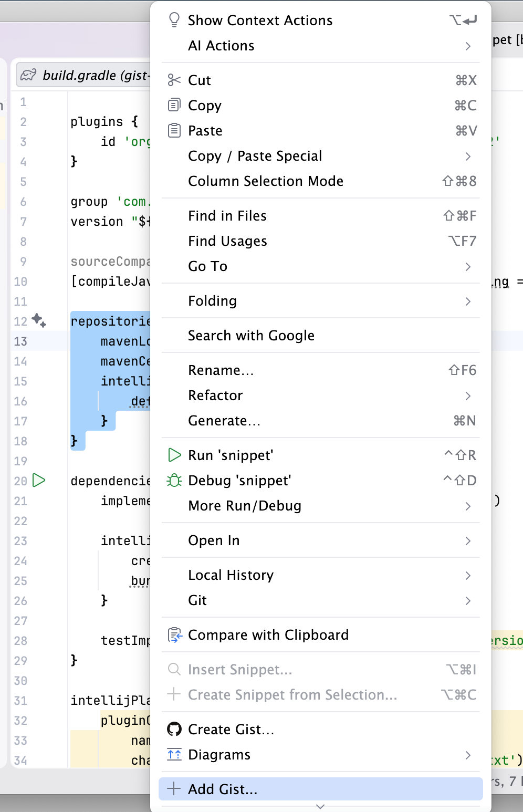The height and width of the screenshot is (812, 523).
Task: Click the Paste clipboard icon
Action: [x=174, y=130]
